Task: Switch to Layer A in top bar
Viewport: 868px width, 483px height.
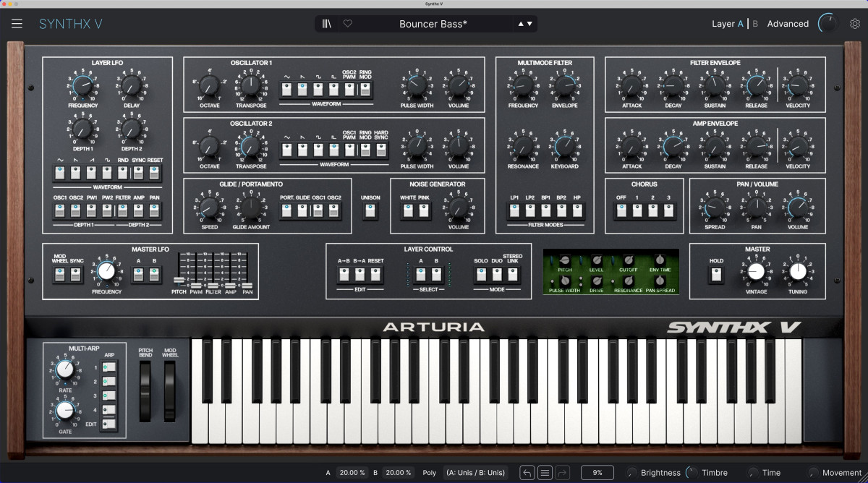Action: pos(740,24)
